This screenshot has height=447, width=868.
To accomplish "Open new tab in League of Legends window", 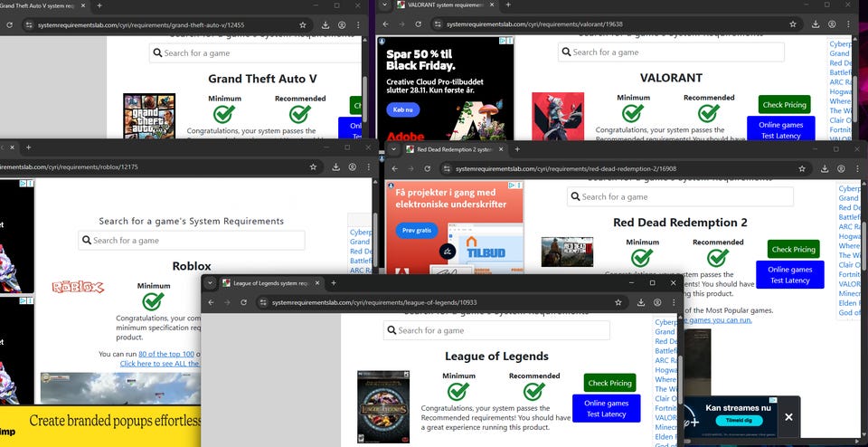I will click(x=334, y=283).
